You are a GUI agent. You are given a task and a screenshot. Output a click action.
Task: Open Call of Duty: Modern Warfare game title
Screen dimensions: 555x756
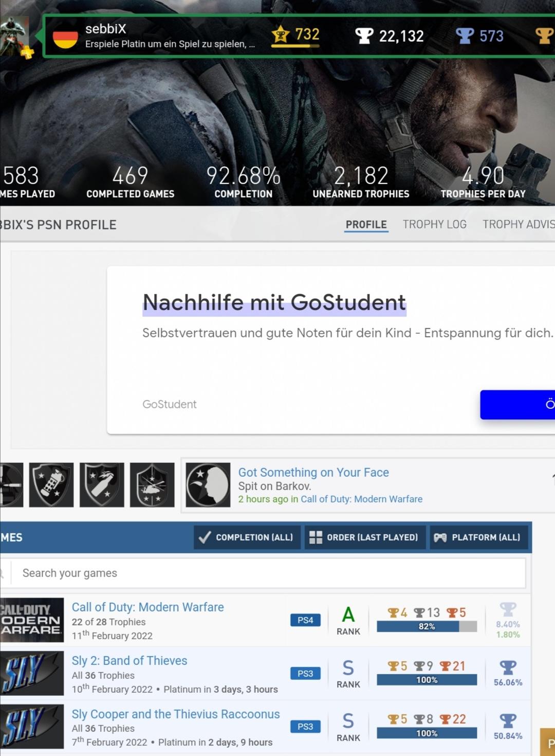coord(148,607)
